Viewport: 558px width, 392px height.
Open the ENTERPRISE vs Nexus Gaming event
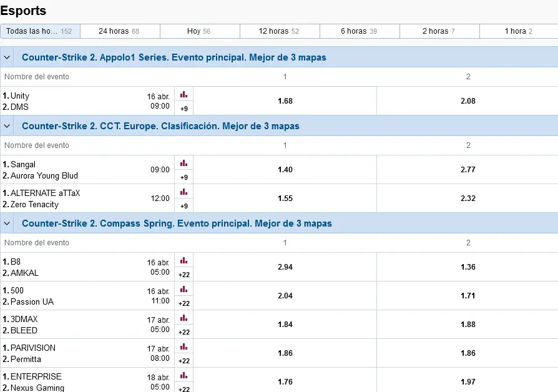pos(87,381)
